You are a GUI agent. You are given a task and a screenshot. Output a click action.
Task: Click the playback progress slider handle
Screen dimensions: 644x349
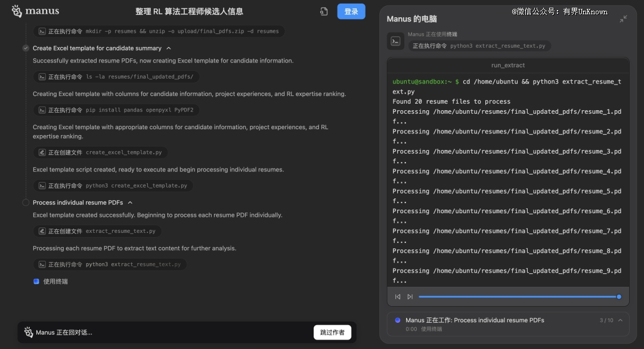point(618,297)
